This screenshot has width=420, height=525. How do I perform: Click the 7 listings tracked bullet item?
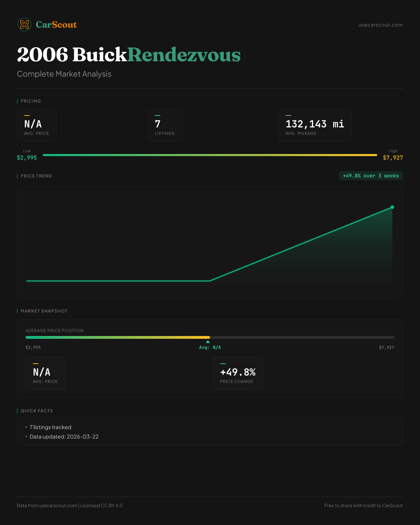pos(50,427)
